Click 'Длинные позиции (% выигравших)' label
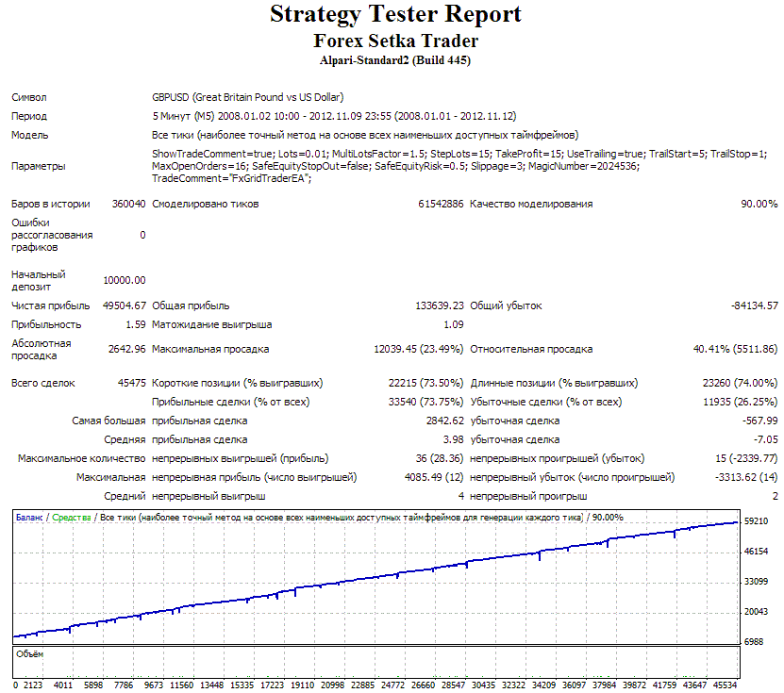Viewport: 784px width, 693px height. [x=554, y=383]
